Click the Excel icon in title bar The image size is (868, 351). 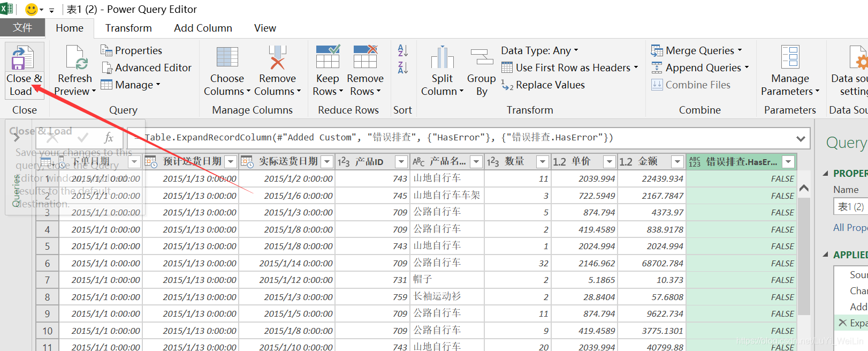(x=6, y=9)
